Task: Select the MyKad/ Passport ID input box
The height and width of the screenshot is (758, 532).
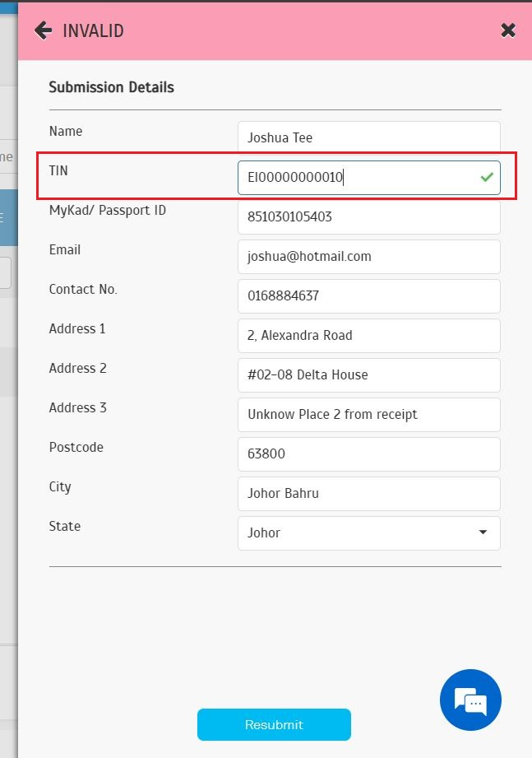Action: coord(368,216)
